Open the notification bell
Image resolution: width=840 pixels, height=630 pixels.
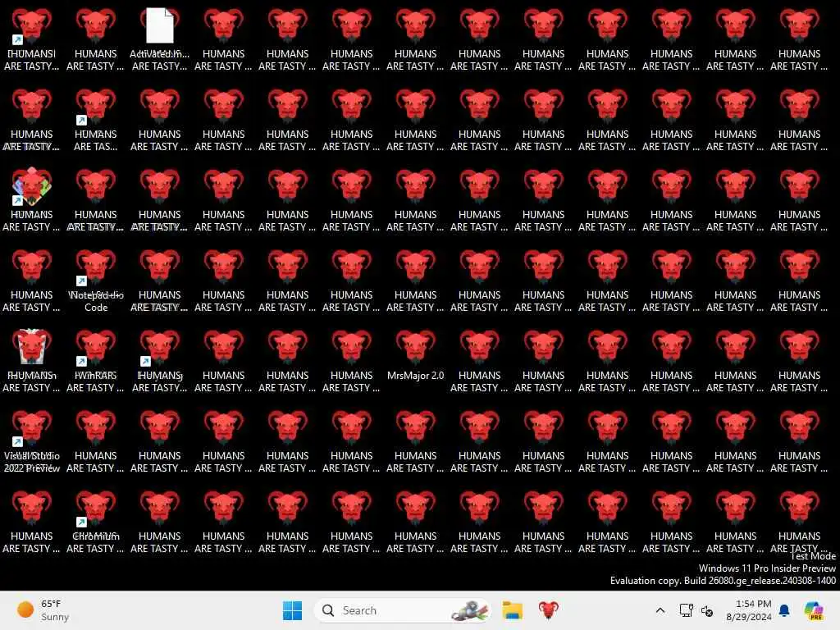(784, 610)
